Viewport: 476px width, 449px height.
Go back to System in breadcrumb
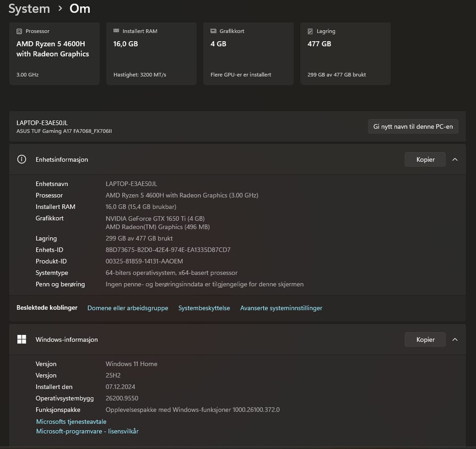[x=29, y=9]
